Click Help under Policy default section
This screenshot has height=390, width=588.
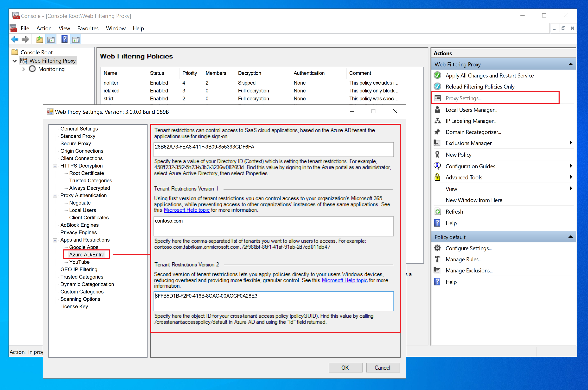pyautogui.click(x=451, y=282)
